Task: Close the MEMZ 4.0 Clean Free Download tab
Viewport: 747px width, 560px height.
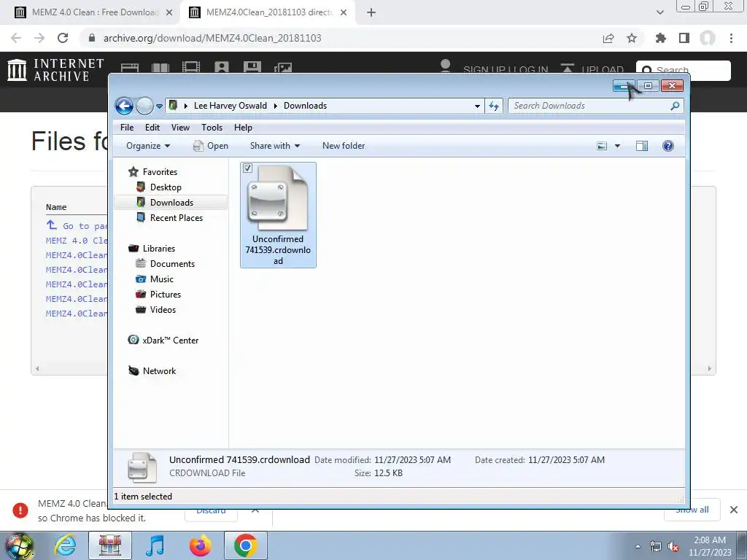Action: (x=169, y=12)
